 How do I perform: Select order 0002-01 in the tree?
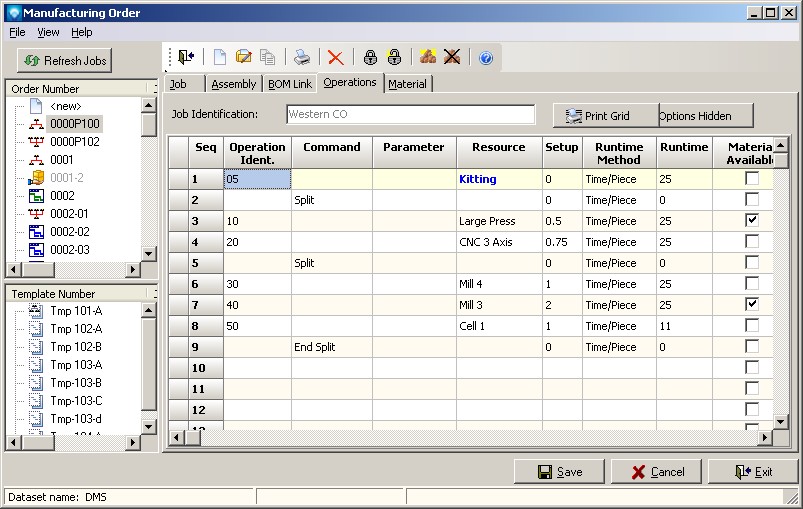[x=69, y=213]
